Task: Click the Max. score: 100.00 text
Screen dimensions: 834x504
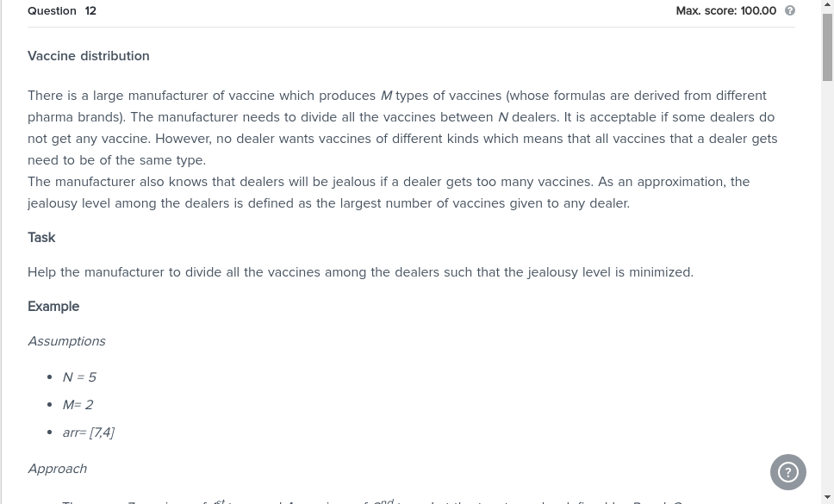Action: 726,10
